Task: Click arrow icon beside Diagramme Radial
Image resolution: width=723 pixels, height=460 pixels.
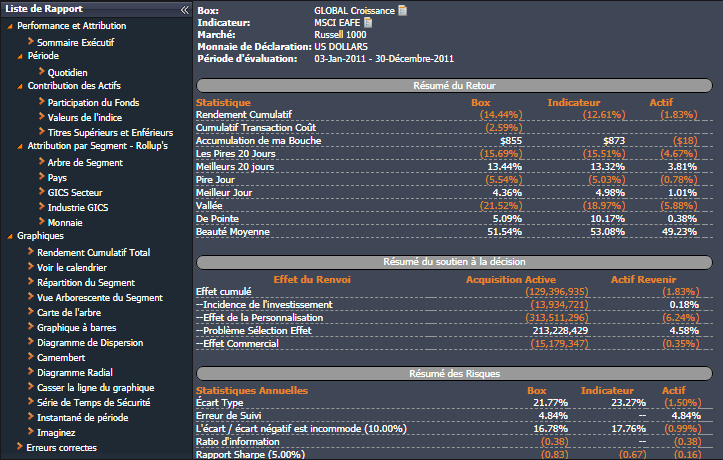Action: (x=30, y=372)
